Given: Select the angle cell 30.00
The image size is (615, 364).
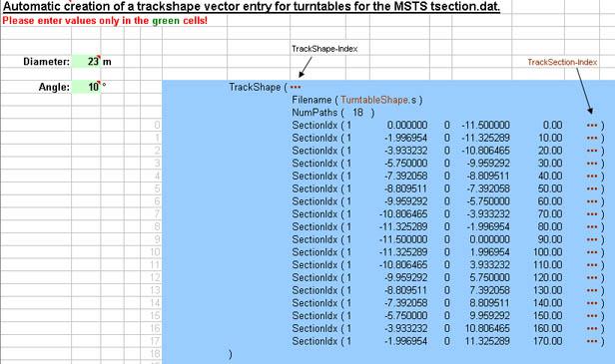Looking at the screenshot, I should pos(550,164).
